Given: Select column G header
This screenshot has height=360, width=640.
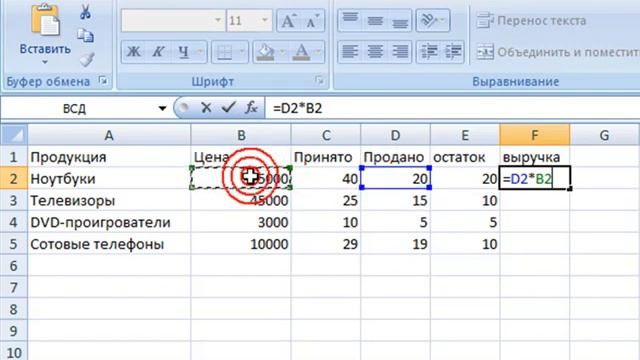Looking at the screenshot, I should [604, 135].
